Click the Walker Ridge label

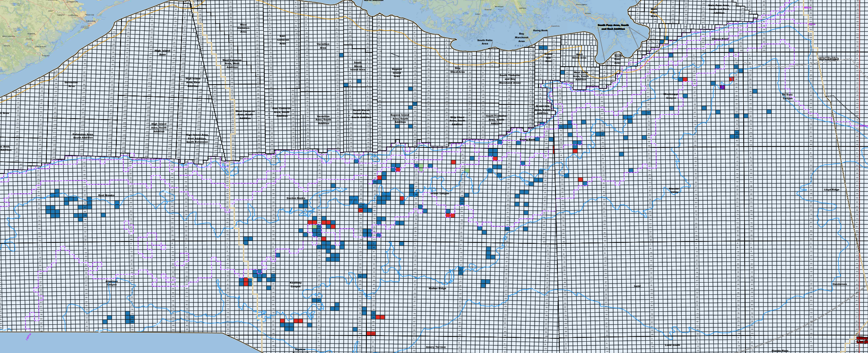[437, 288]
